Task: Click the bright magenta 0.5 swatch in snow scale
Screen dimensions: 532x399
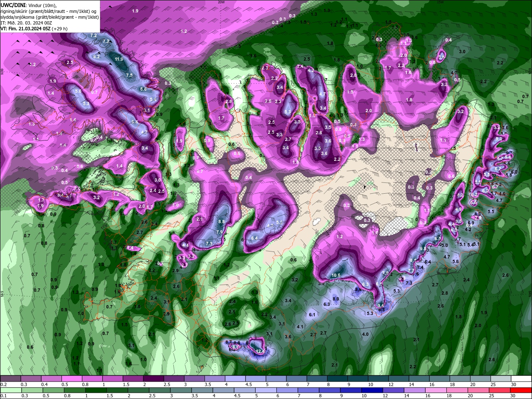Action: 71,379
